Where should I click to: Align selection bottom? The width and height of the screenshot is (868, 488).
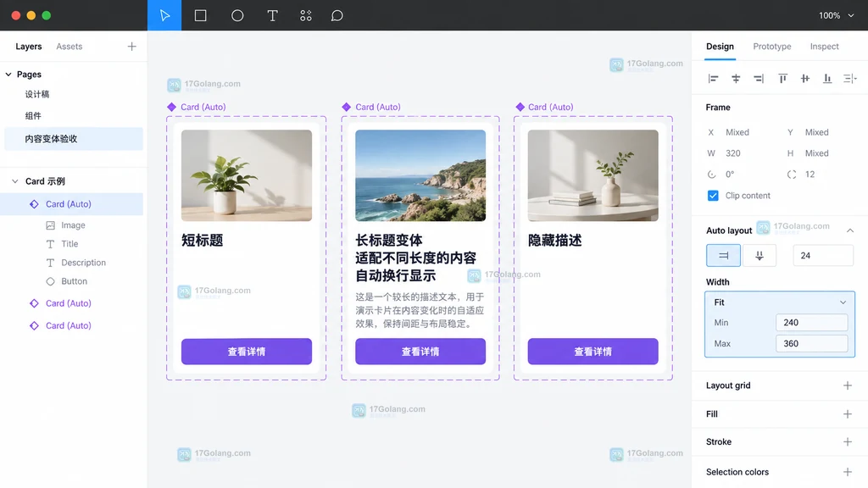coord(827,79)
